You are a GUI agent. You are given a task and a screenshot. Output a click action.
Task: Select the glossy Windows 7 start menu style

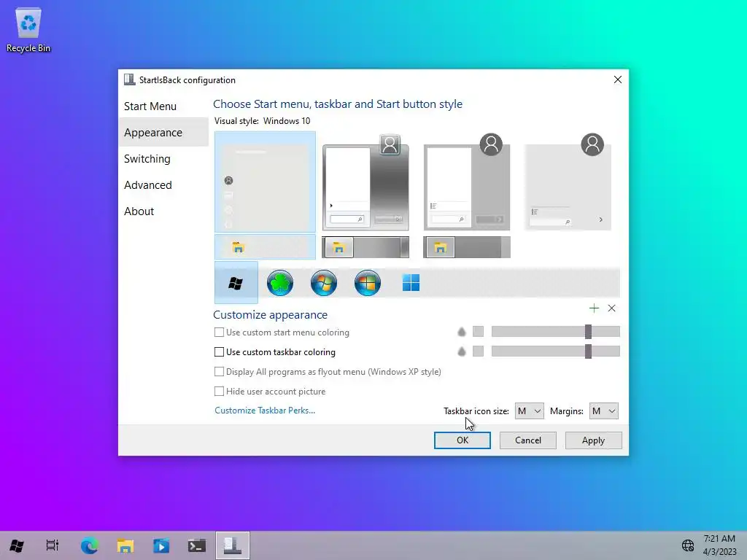(x=365, y=183)
